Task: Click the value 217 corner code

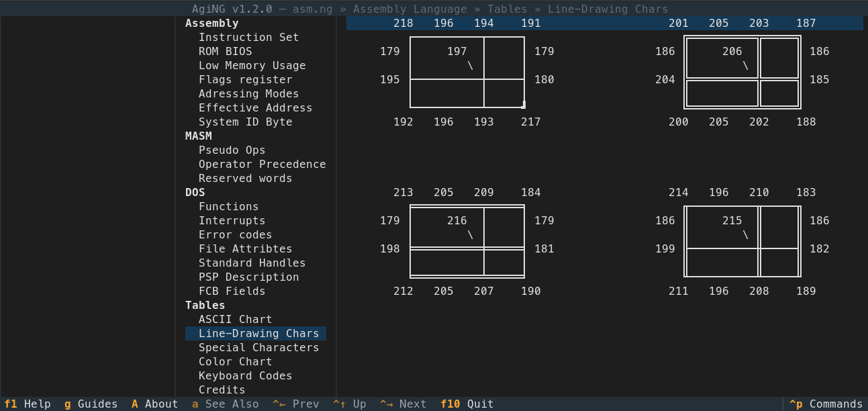Action: pos(531,122)
